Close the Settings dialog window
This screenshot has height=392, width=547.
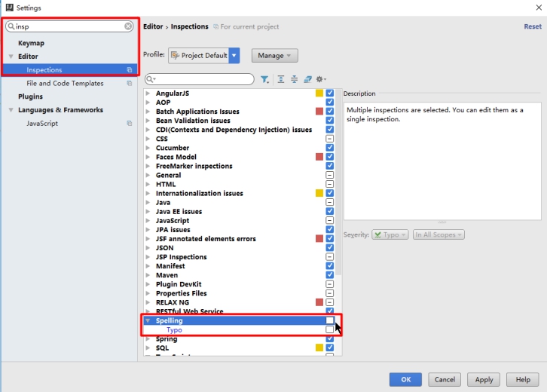click(539, 8)
